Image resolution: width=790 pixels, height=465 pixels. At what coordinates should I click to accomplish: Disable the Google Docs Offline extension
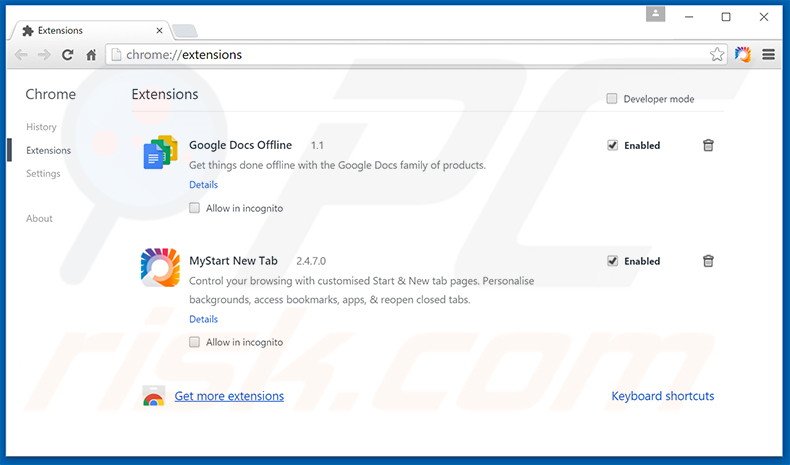[x=612, y=145]
